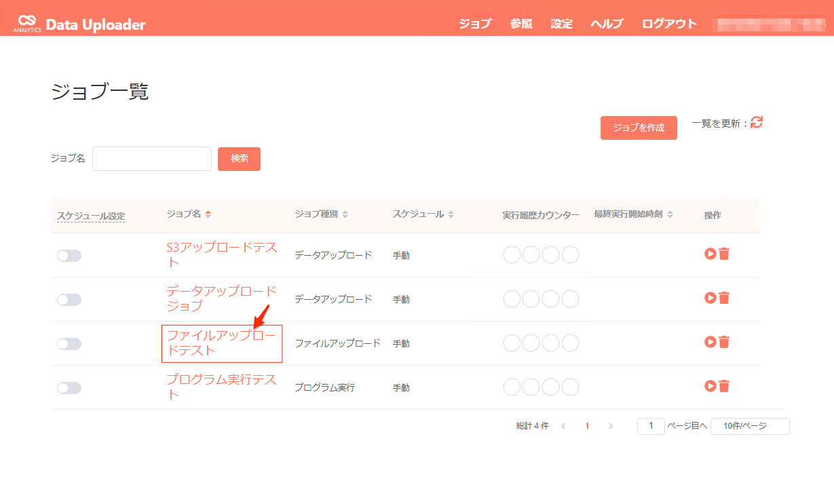834x504 pixels.
Task: Turn on schedule for プログラム実行テスト
Action: pyautogui.click(x=69, y=388)
